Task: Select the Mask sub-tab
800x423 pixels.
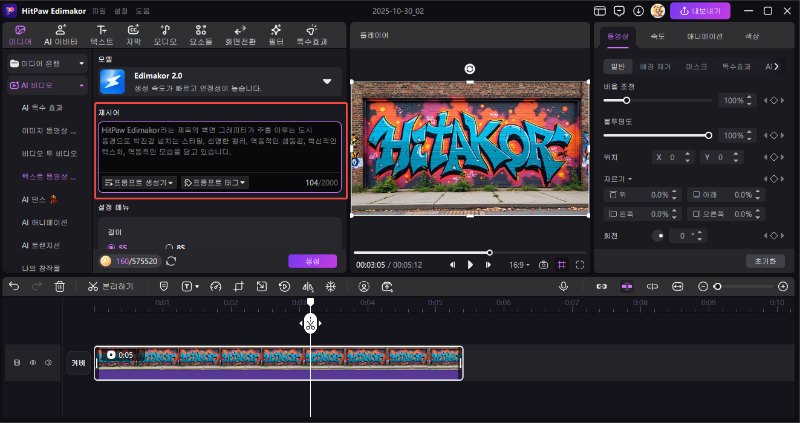Action: (x=696, y=67)
